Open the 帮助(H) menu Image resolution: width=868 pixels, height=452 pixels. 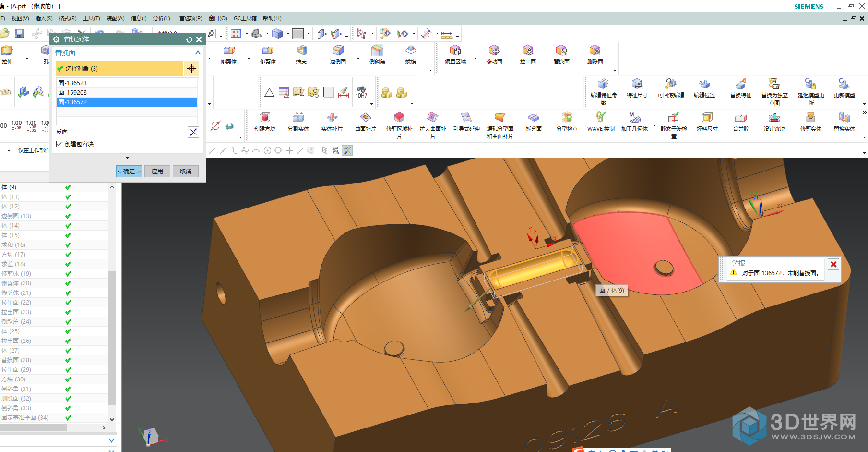point(272,18)
